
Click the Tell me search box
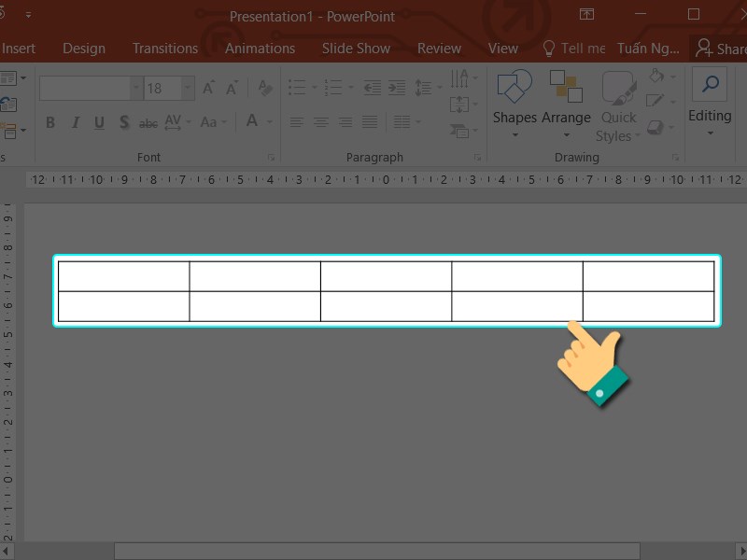coord(573,49)
